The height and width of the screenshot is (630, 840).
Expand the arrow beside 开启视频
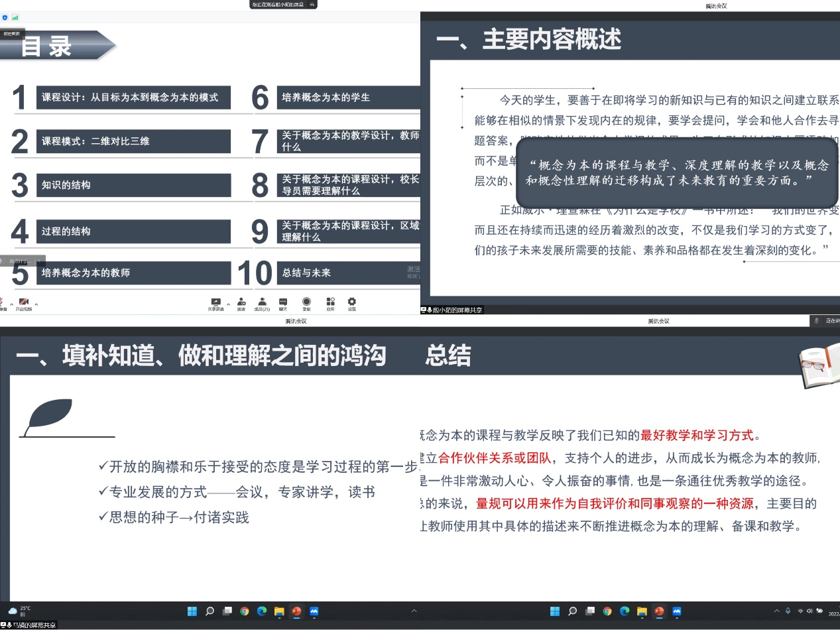coord(36,304)
